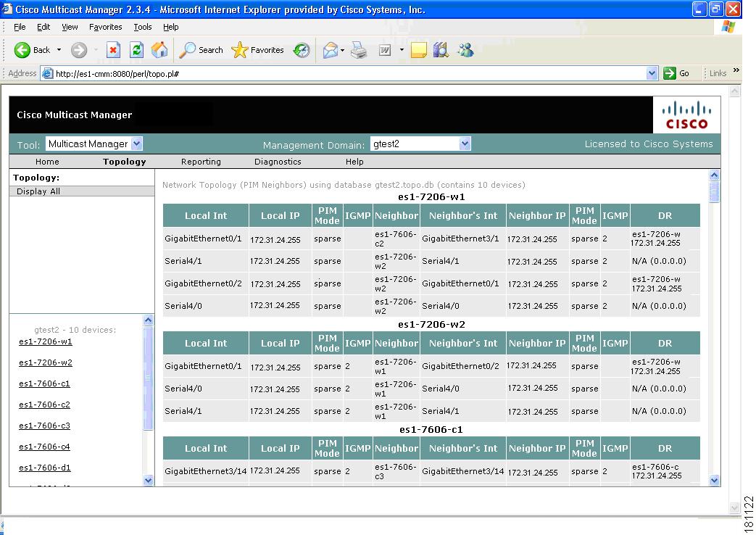Click the 'gtest2 - 10 devices:' label
The image size is (756, 535).
click(x=75, y=330)
